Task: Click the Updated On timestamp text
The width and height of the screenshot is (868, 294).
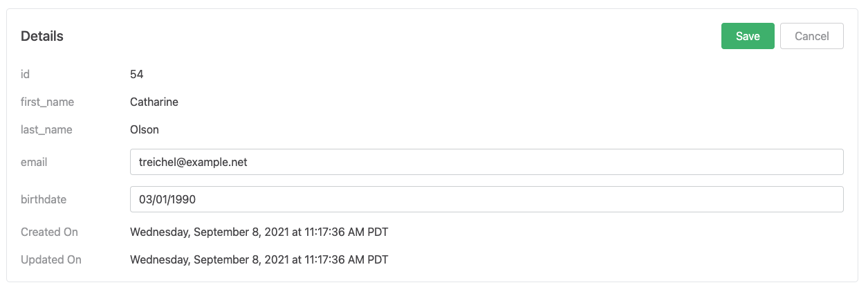Action: (x=259, y=259)
